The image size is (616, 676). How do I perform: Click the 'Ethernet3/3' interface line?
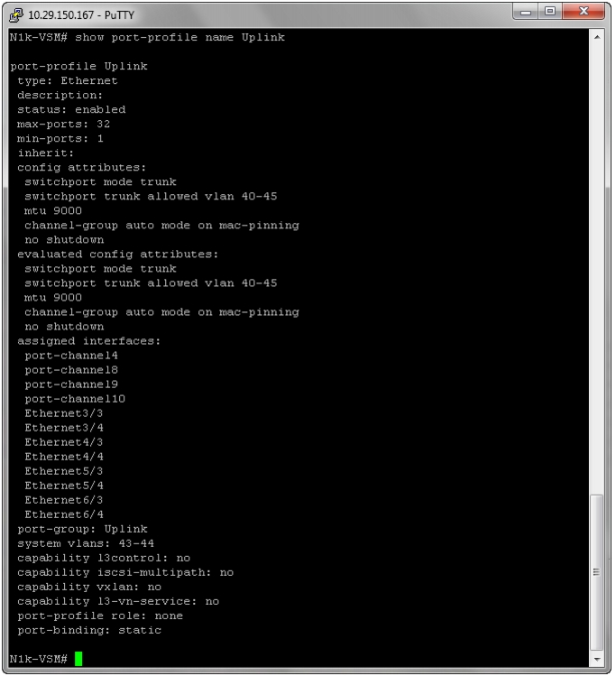click(64, 413)
